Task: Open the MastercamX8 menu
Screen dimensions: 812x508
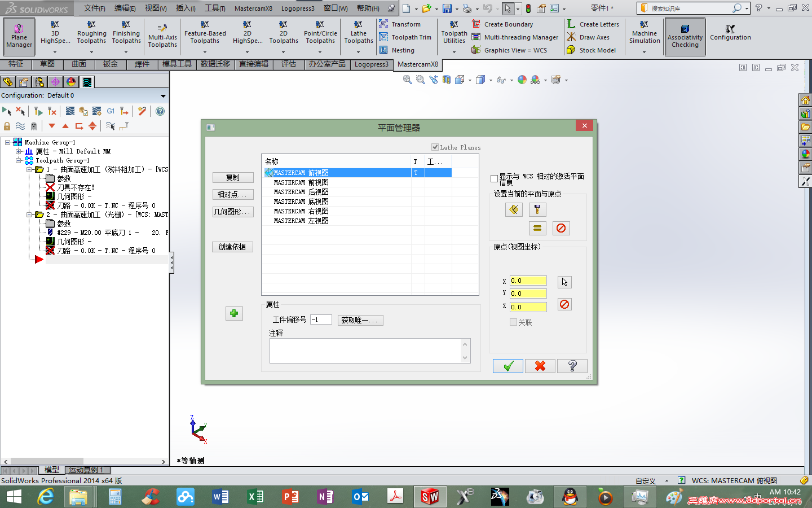Action: 253,8
